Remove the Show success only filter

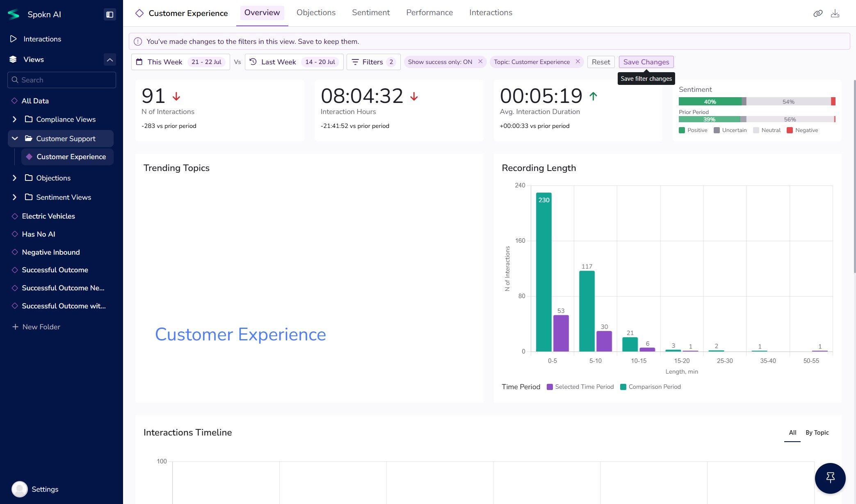pos(480,62)
